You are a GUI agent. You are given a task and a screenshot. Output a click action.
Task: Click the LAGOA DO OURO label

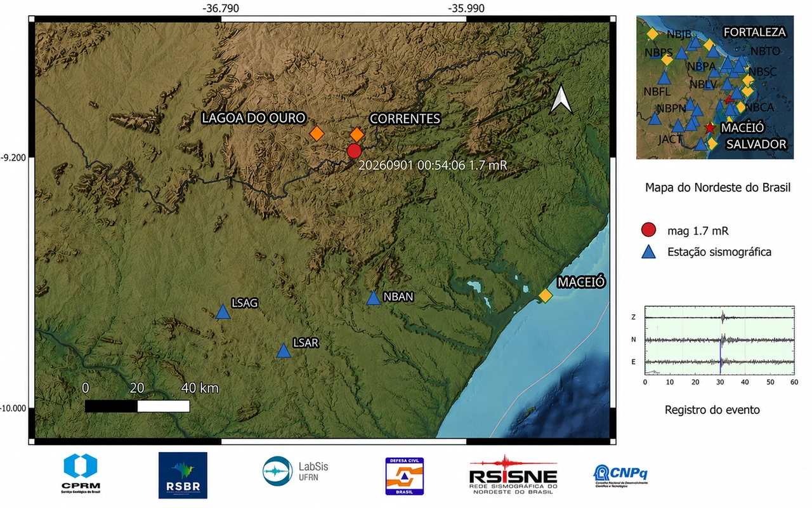click(254, 117)
